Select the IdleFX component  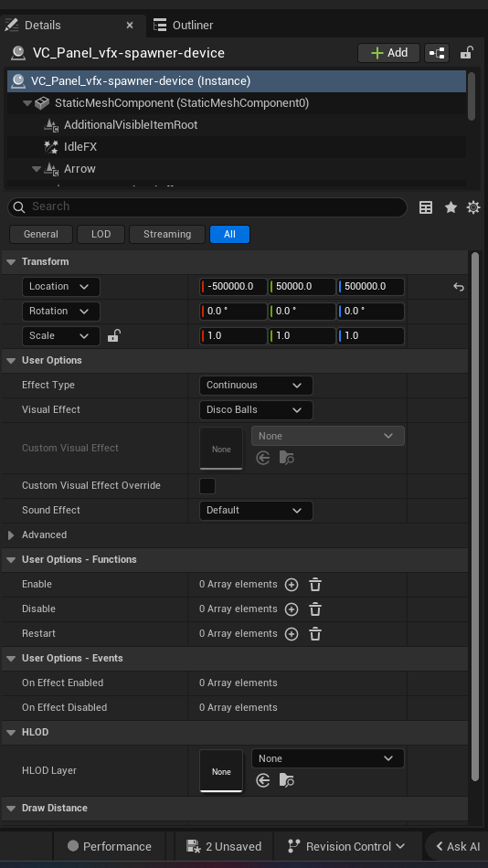tap(80, 147)
